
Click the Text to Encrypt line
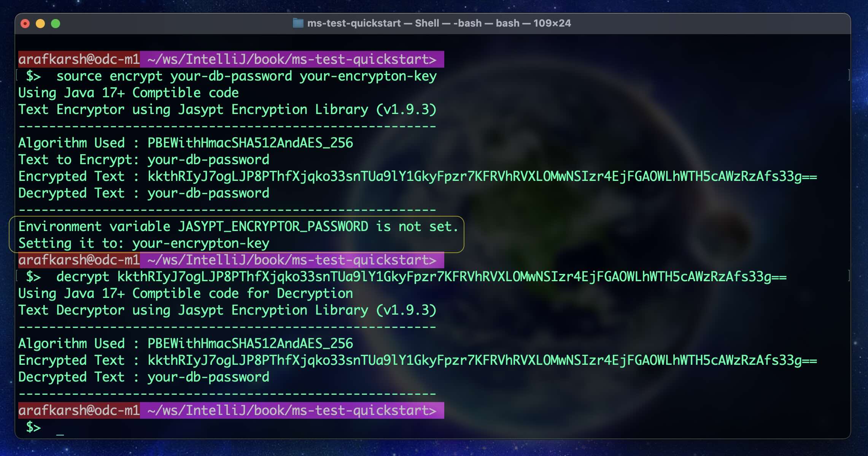143,160
